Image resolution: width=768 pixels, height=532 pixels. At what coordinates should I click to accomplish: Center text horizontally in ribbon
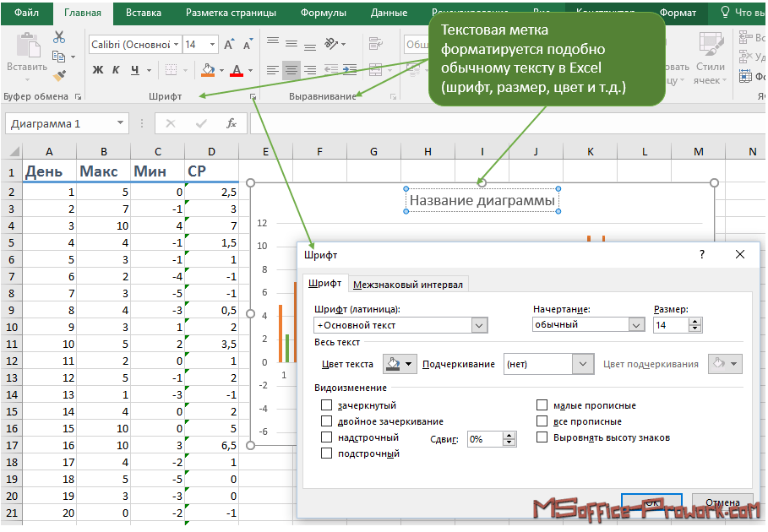click(291, 70)
